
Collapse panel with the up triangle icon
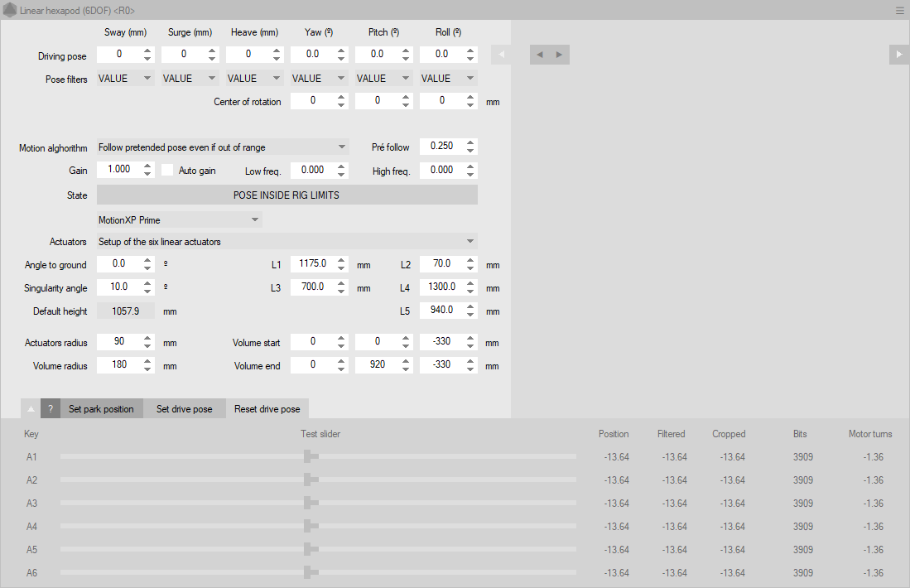point(31,409)
